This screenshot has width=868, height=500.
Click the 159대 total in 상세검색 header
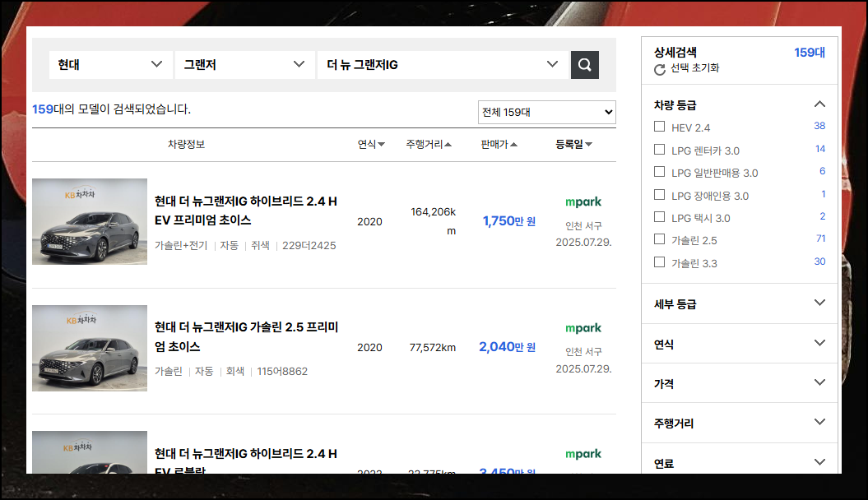click(810, 53)
